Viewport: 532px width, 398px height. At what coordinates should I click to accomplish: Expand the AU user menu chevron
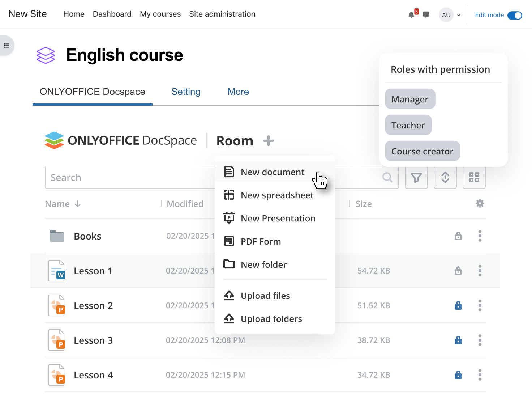[x=459, y=15]
